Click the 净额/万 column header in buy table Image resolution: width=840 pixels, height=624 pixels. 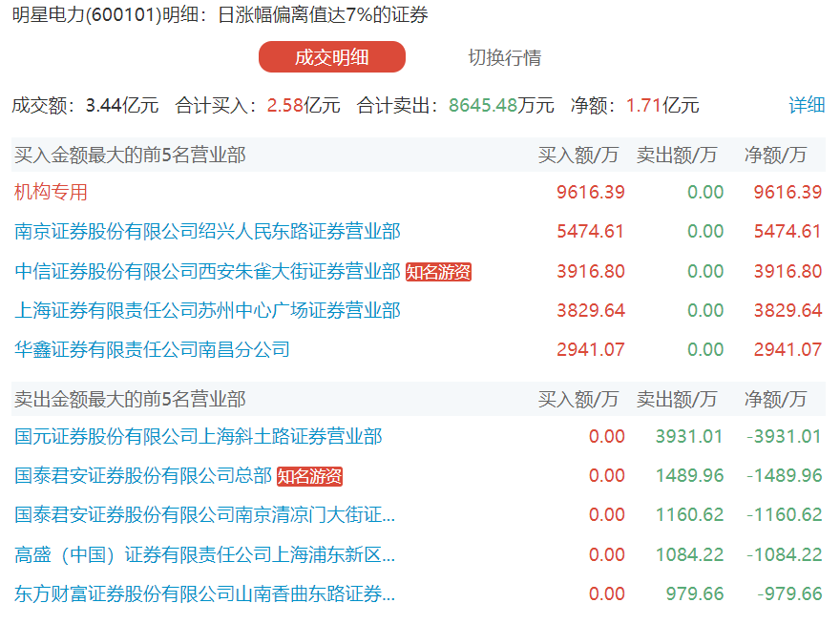click(x=775, y=155)
